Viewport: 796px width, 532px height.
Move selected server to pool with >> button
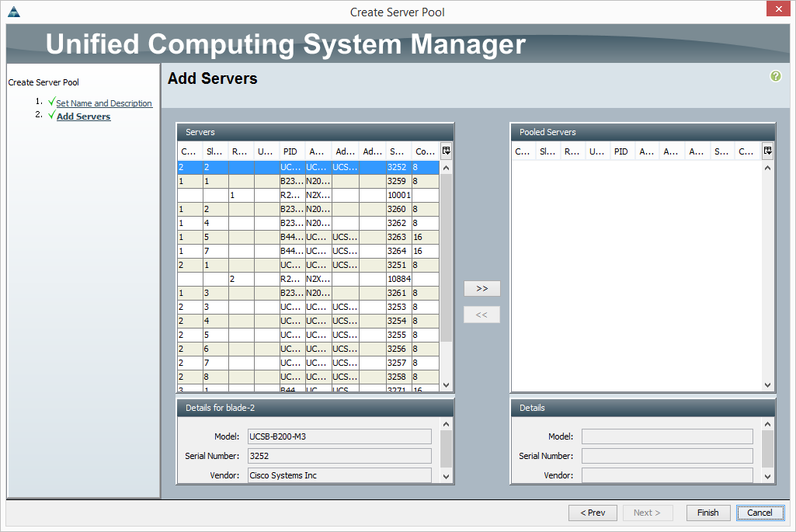(481, 288)
